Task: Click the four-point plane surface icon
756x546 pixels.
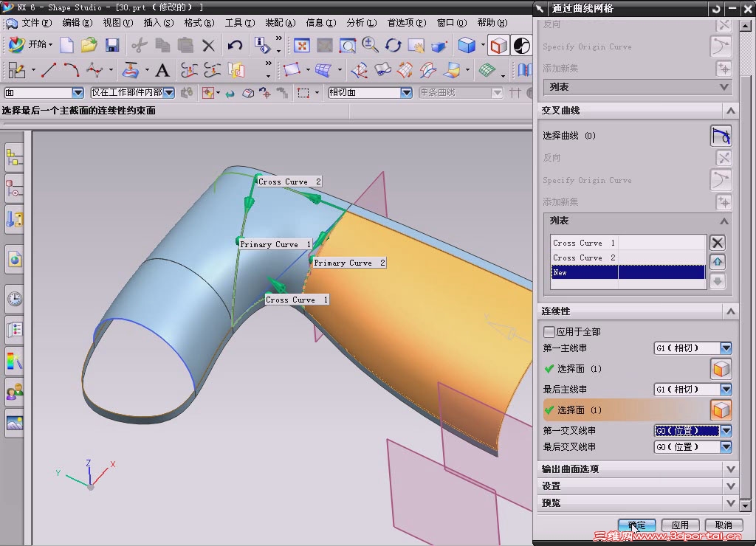Action: pyautogui.click(x=292, y=70)
